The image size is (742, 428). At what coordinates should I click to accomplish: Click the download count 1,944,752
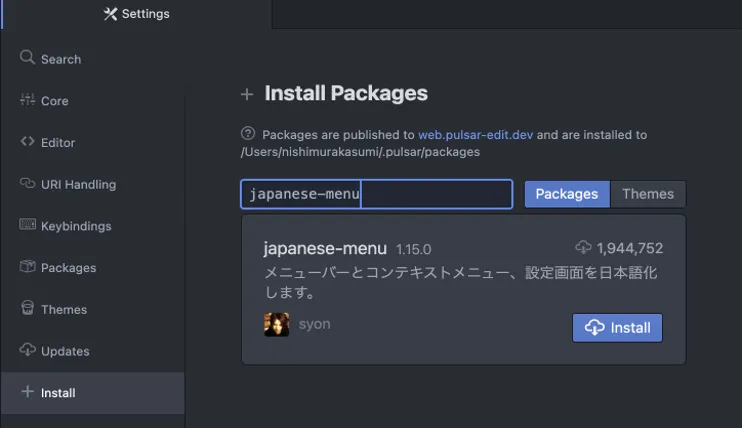click(630, 248)
